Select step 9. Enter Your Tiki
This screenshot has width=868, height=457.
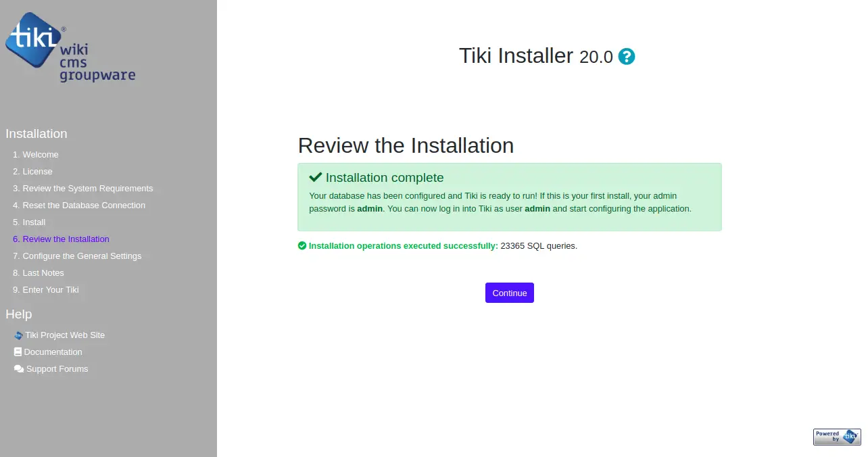tap(46, 290)
